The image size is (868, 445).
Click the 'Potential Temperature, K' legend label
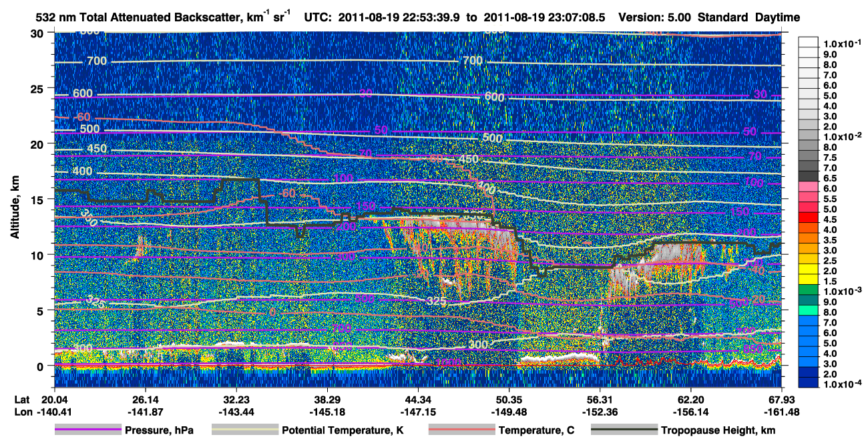[x=343, y=430]
